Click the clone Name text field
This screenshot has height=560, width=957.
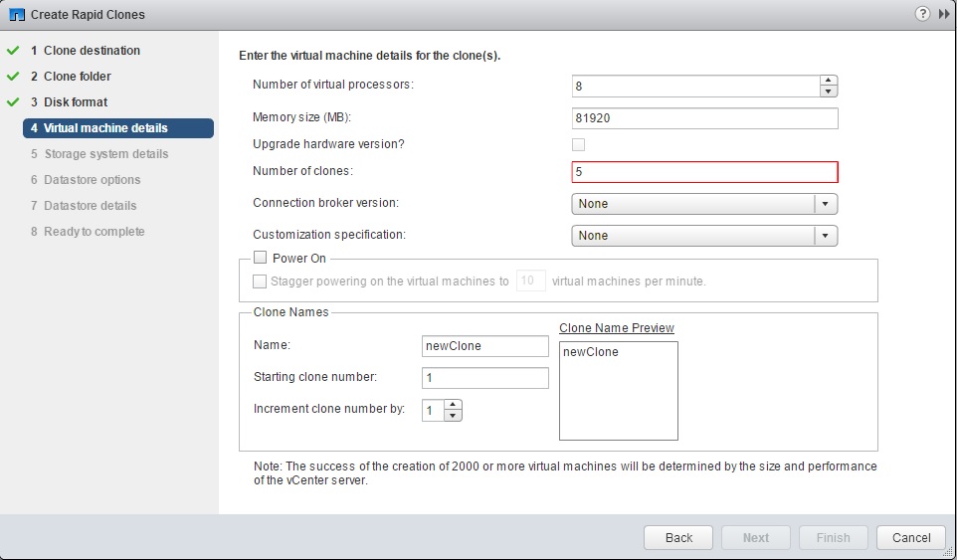pyautogui.click(x=485, y=346)
